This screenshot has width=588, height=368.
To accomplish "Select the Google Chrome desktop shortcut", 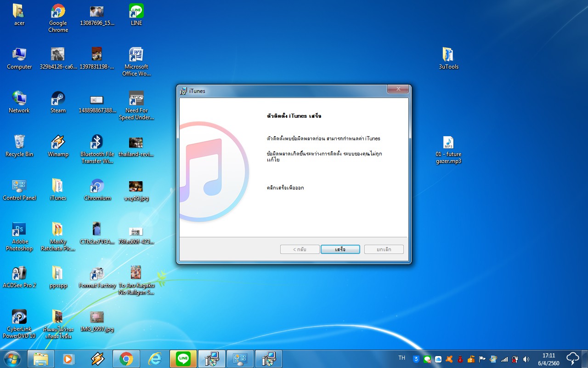I will coord(58,18).
